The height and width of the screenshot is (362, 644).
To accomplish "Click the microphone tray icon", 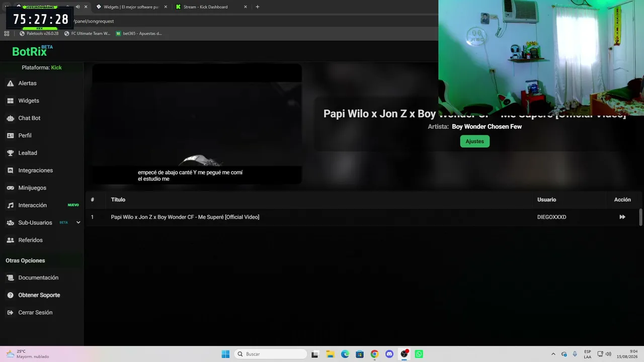I will point(575,354).
